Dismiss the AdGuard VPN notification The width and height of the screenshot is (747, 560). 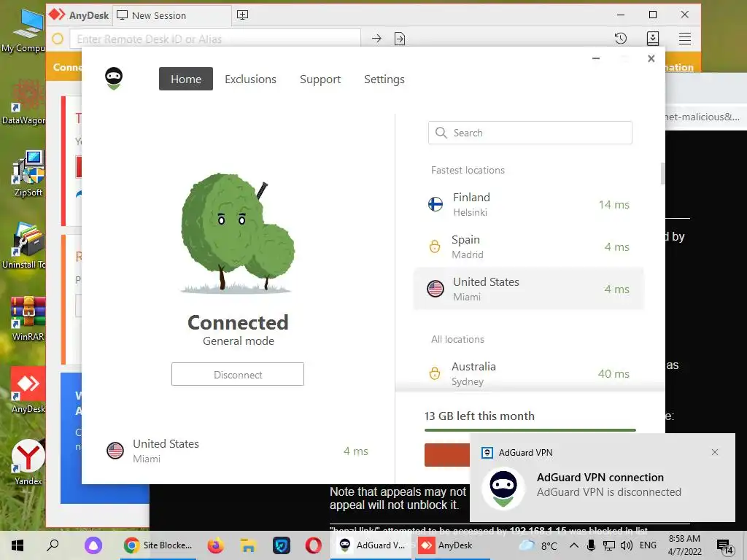(715, 452)
